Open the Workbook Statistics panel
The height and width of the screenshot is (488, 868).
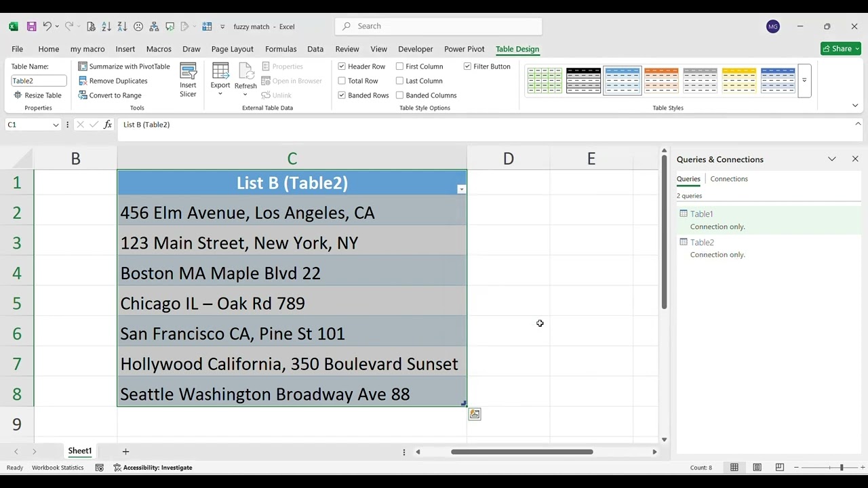click(x=58, y=468)
